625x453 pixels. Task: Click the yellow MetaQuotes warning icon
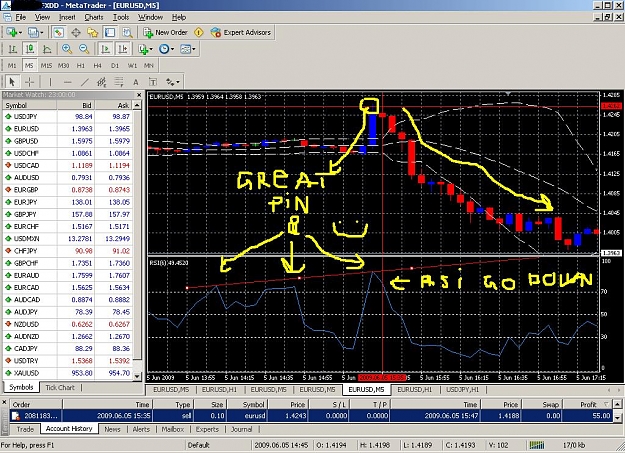click(199, 32)
